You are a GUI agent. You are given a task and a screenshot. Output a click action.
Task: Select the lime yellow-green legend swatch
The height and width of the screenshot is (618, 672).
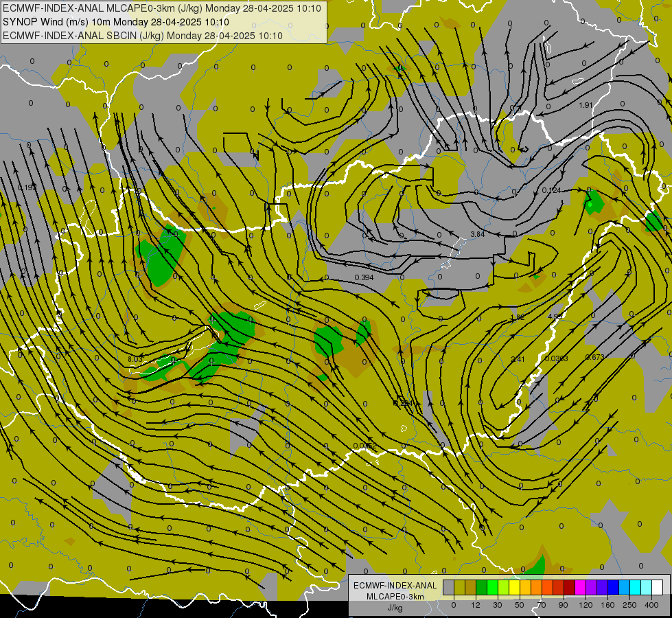click(504, 587)
